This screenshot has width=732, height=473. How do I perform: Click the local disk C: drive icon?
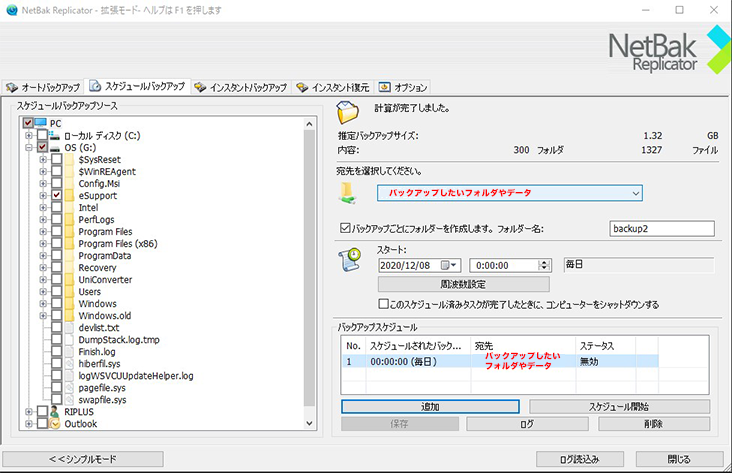(x=55, y=135)
